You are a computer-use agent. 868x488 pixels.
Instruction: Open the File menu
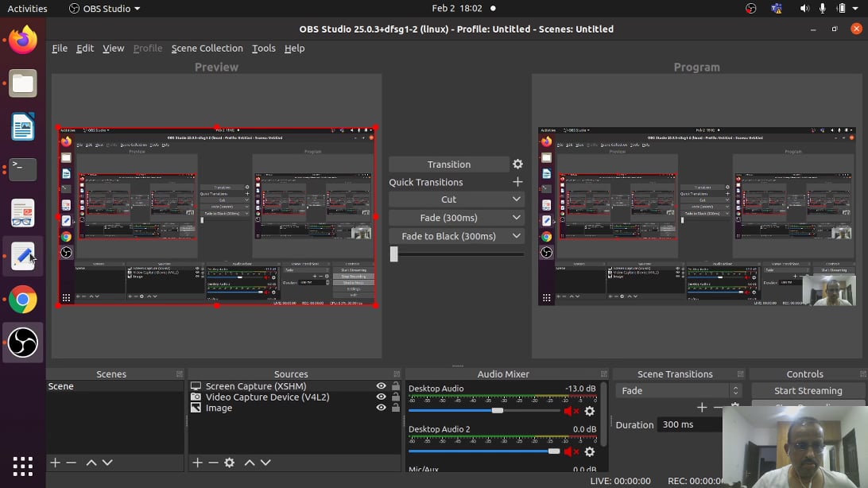[60, 48]
